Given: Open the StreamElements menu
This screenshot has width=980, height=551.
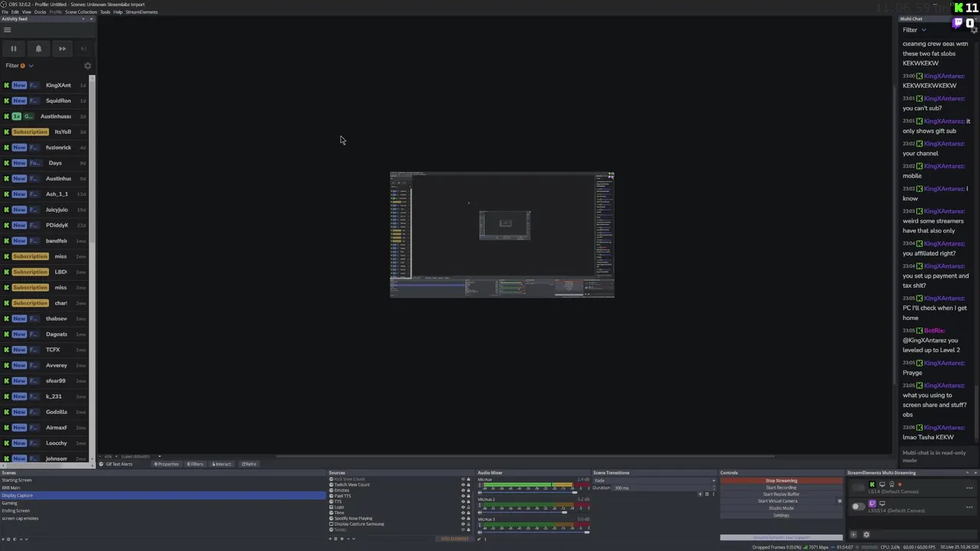Looking at the screenshot, I should (x=141, y=12).
